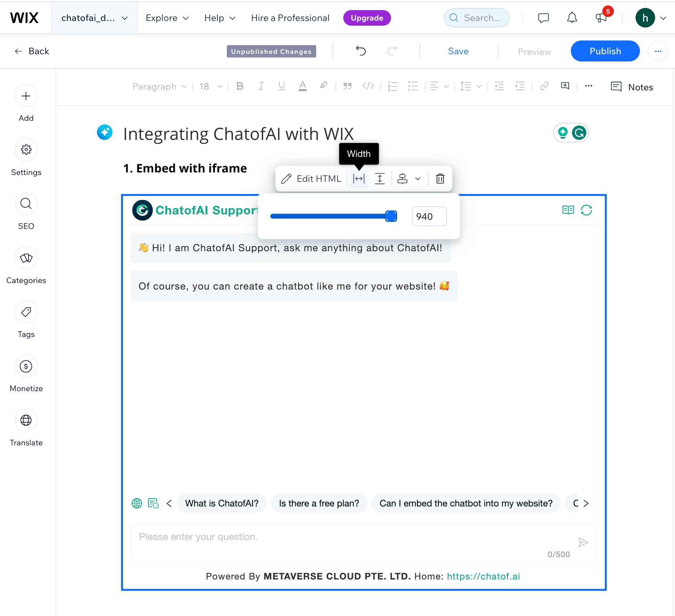Toggle code snippet formatting
Viewport: 675px width, 616px height.
point(368,86)
